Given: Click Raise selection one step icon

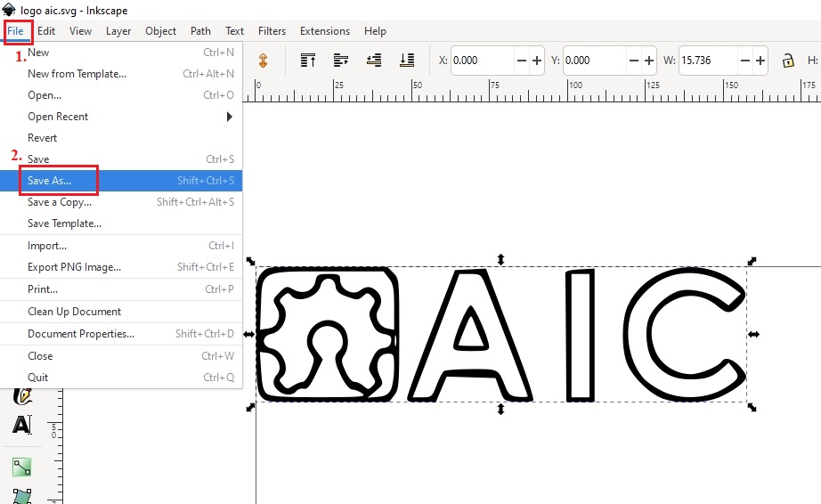Looking at the screenshot, I should pyautogui.click(x=341, y=61).
